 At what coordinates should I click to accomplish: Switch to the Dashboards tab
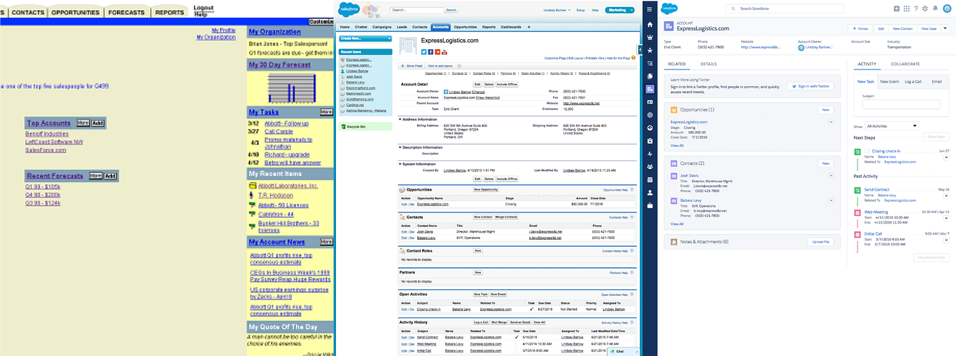(511, 27)
